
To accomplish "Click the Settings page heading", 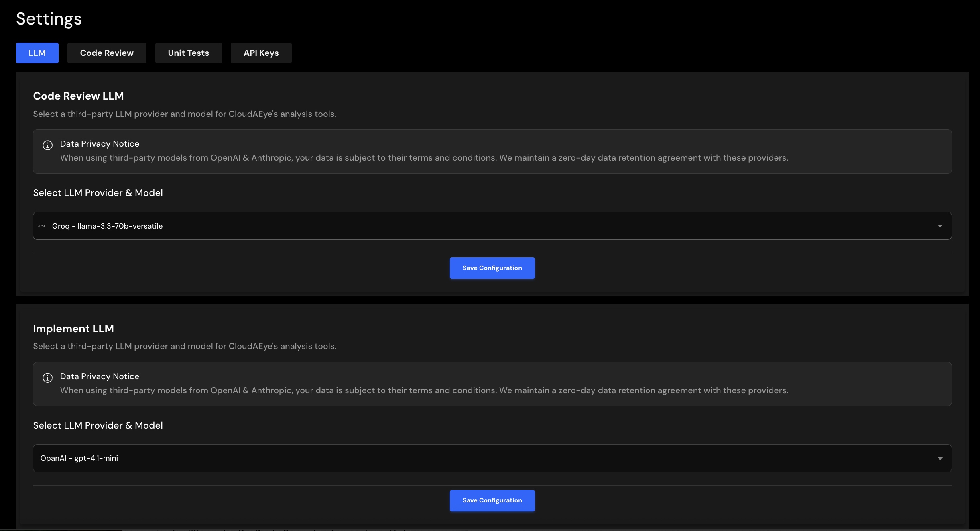I will (49, 19).
